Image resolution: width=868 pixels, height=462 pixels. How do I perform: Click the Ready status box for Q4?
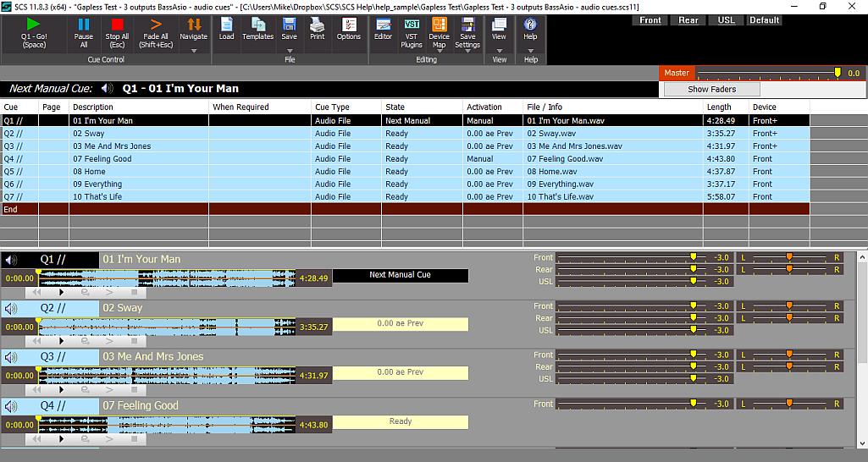pyautogui.click(x=401, y=421)
